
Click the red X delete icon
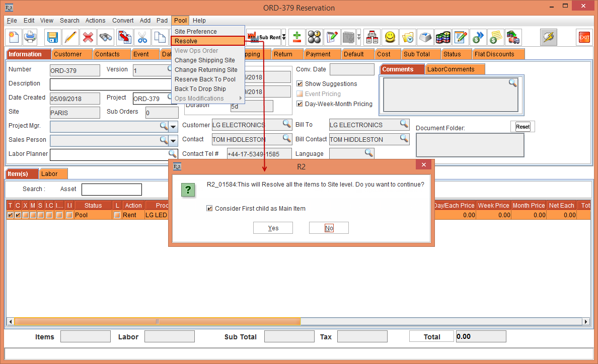point(88,37)
